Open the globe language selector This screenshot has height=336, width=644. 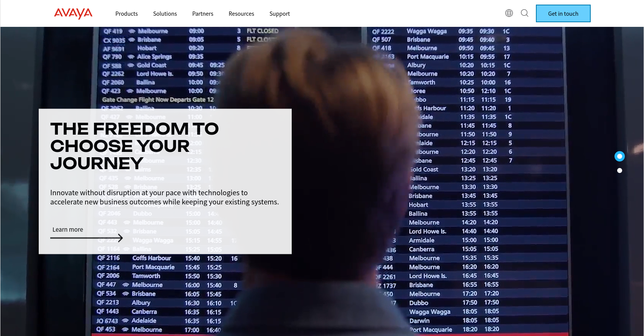tap(509, 13)
